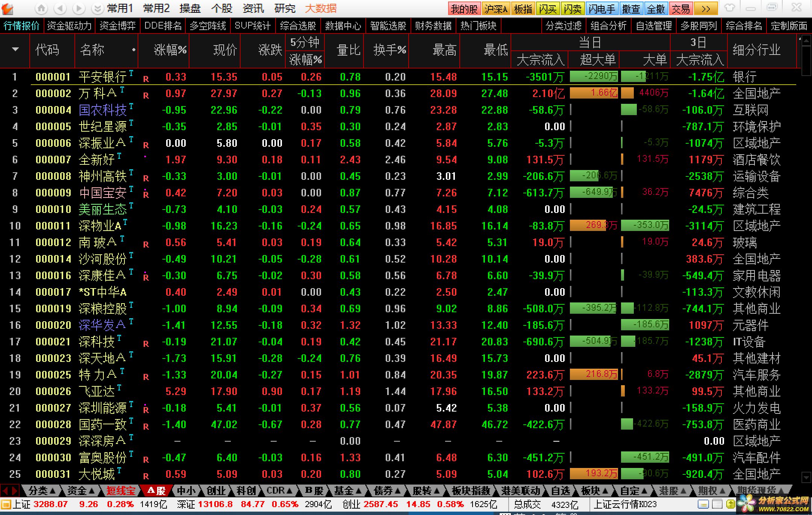Expand the 股转▲ bottom tab
Viewport: 812px width, 515px height.
click(426, 491)
